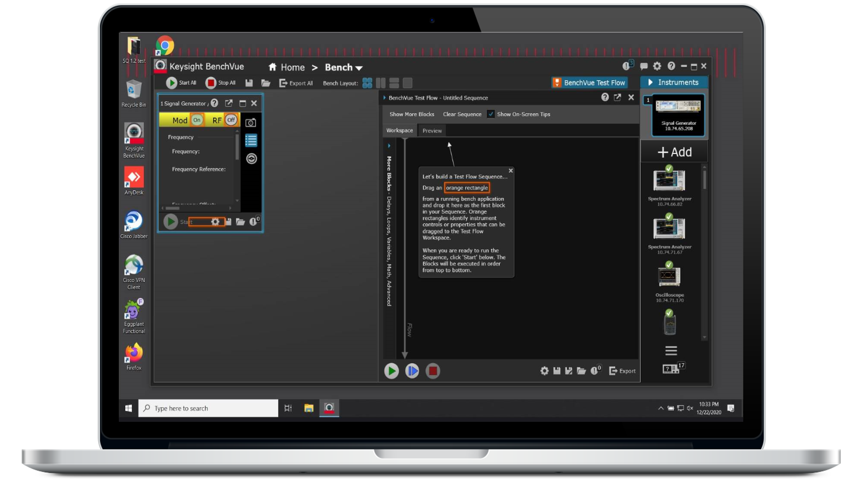
Task: Select Spectrum Analyzer 10.74.71.67
Action: click(669, 234)
